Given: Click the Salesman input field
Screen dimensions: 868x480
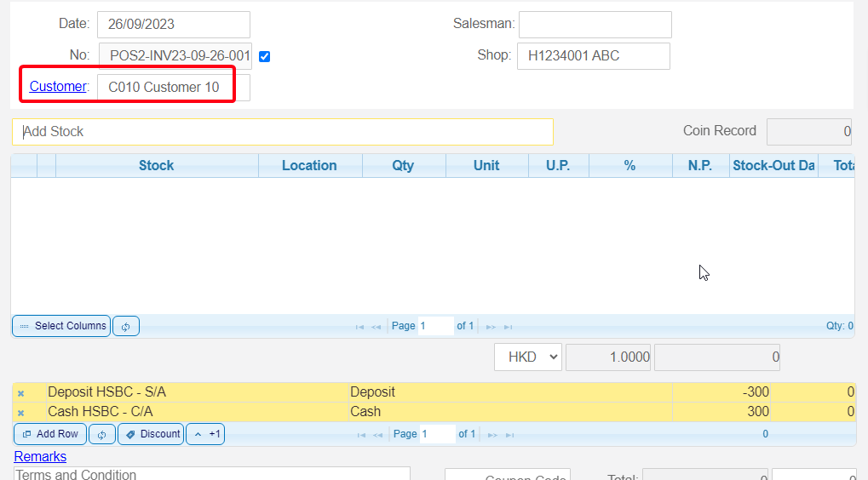Looking at the screenshot, I should pos(595,25).
